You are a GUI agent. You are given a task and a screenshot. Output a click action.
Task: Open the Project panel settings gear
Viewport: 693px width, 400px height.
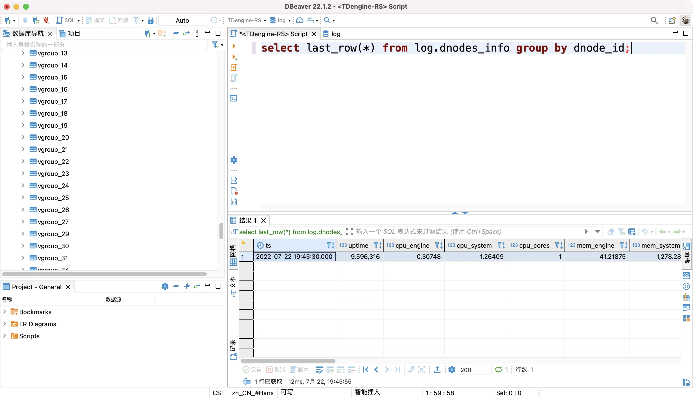[x=165, y=287]
